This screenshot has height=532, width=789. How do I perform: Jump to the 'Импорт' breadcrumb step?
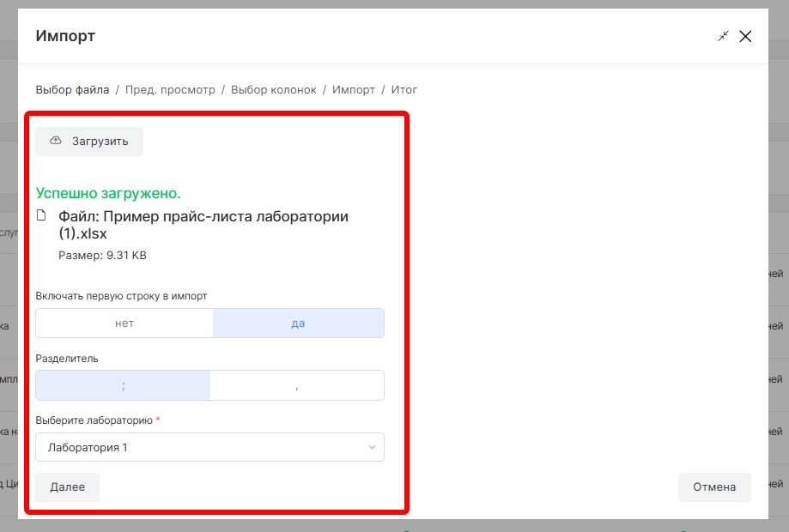(x=354, y=89)
